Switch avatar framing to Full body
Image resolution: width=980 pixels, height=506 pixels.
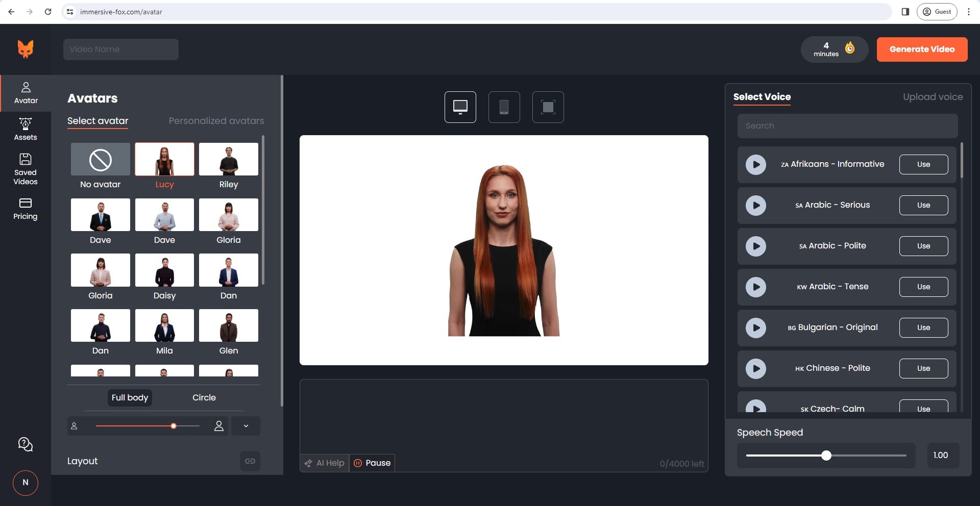click(130, 397)
